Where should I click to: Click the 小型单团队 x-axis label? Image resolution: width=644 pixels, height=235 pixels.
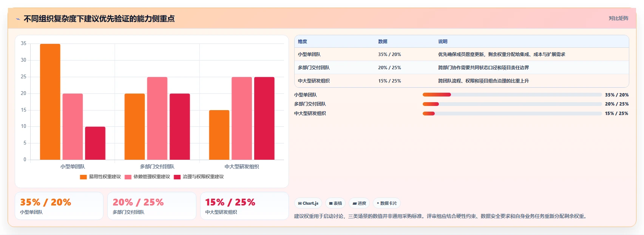[73, 167]
